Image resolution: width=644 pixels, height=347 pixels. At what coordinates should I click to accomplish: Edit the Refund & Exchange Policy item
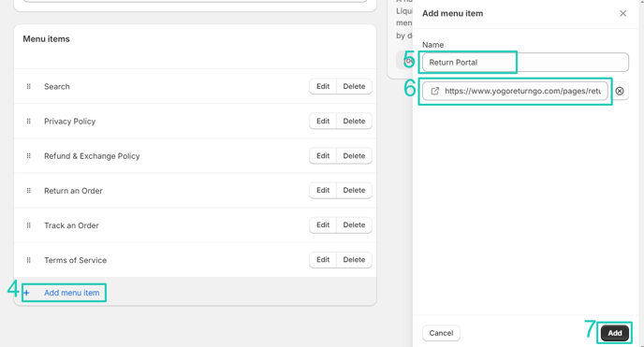click(x=323, y=156)
